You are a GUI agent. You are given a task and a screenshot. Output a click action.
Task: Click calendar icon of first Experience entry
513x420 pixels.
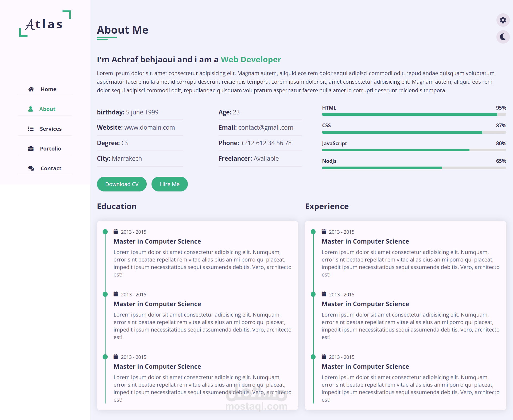click(x=324, y=232)
